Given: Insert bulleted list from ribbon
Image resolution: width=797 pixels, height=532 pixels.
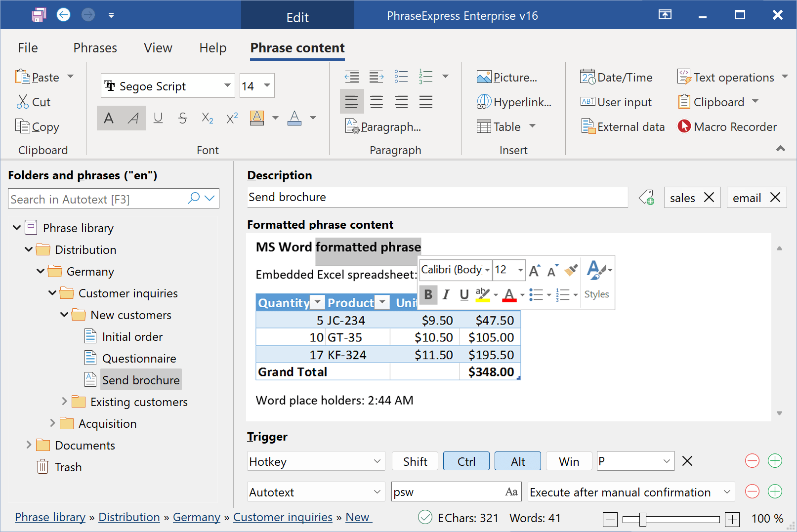Looking at the screenshot, I should point(401,77).
